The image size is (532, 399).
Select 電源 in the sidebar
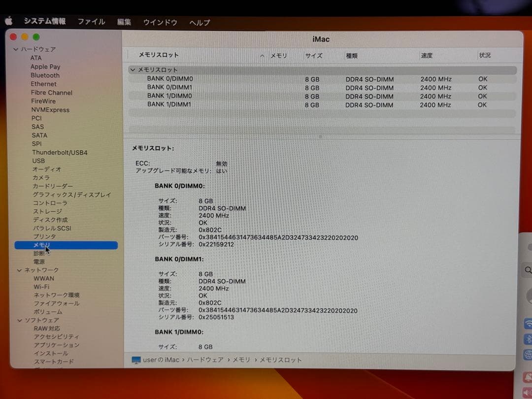pyautogui.click(x=39, y=262)
